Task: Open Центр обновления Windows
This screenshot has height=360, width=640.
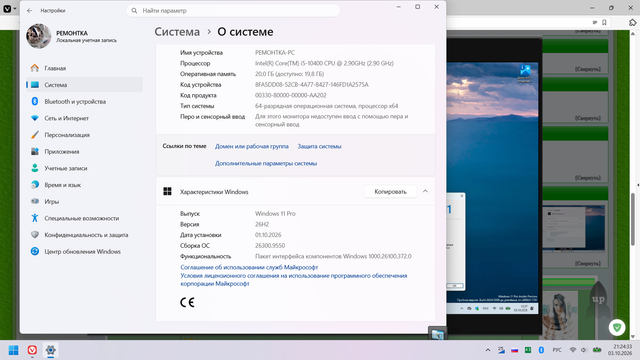Action: click(x=84, y=251)
